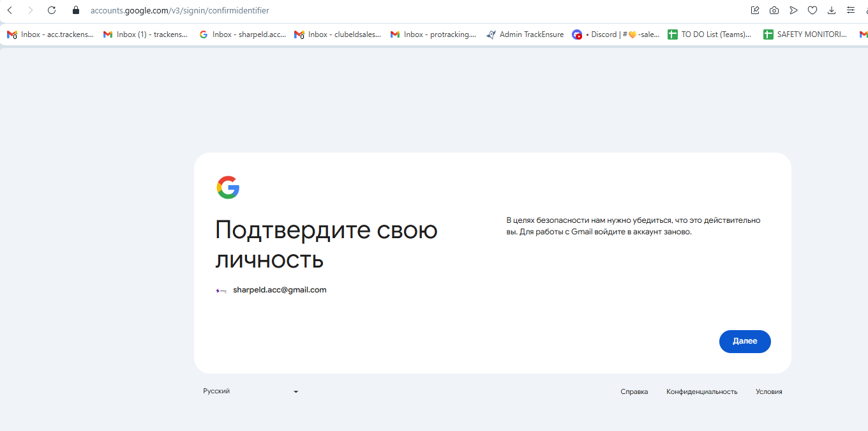Click the padlock site security icon
Image resolution: width=868 pixels, height=431 pixels.
tap(76, 10)
